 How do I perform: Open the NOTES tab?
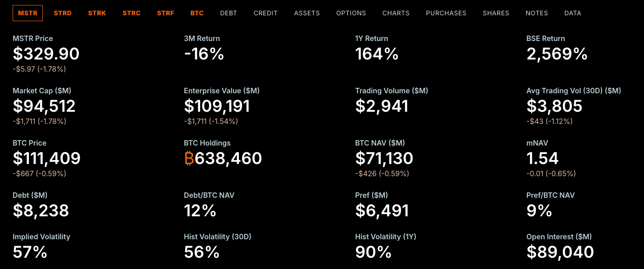(537, 13)
